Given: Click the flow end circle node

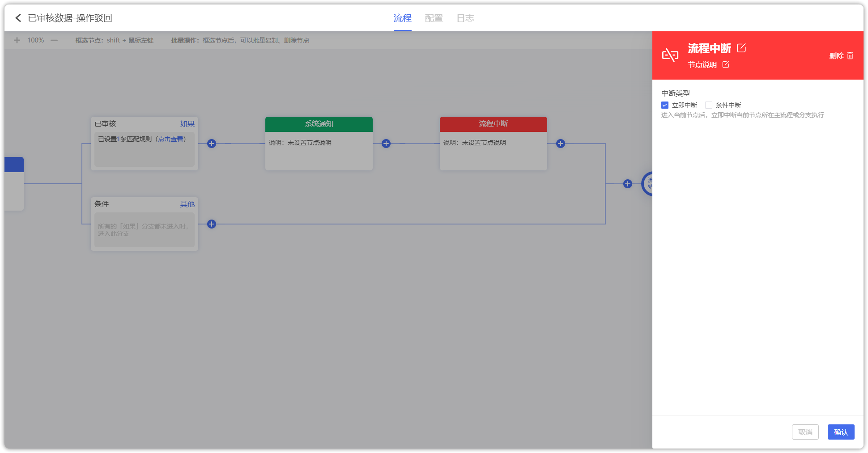Looking at the screenshot, I should [x=647, y=184].
